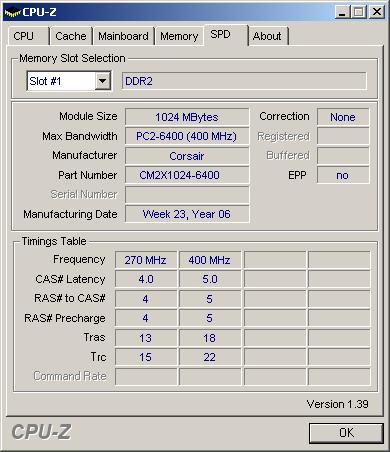
Task: Select the SPD tab
Action: pyautogui.click(x=226, y=34)
